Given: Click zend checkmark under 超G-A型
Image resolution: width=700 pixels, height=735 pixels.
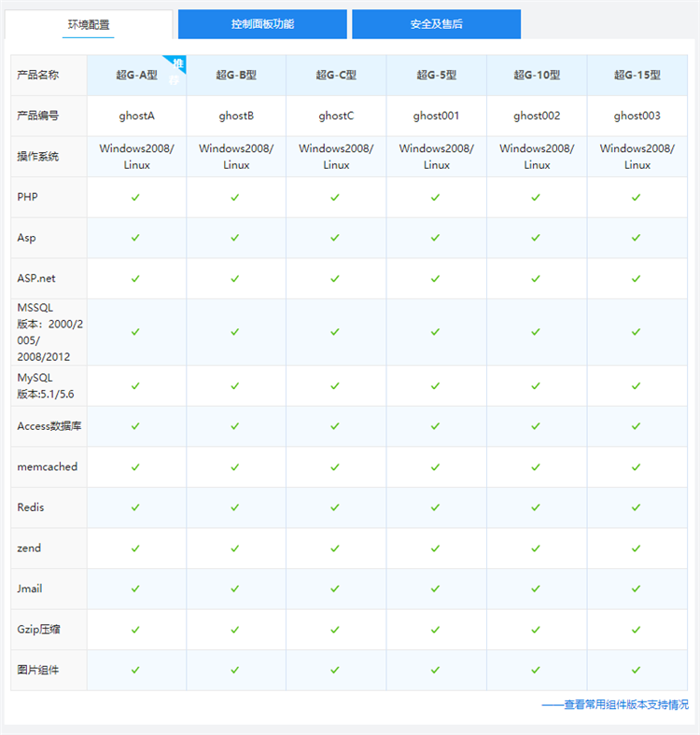Looking at the screenshot, I should click(135, 548).
